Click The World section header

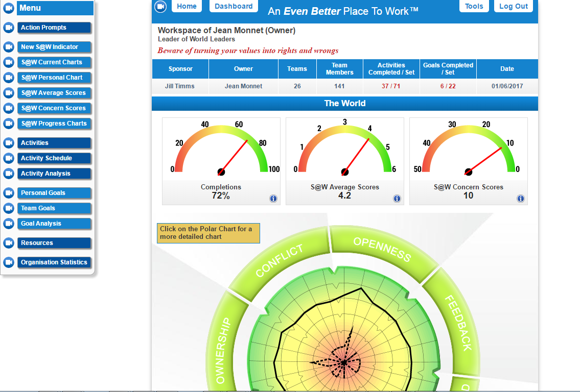345,104
